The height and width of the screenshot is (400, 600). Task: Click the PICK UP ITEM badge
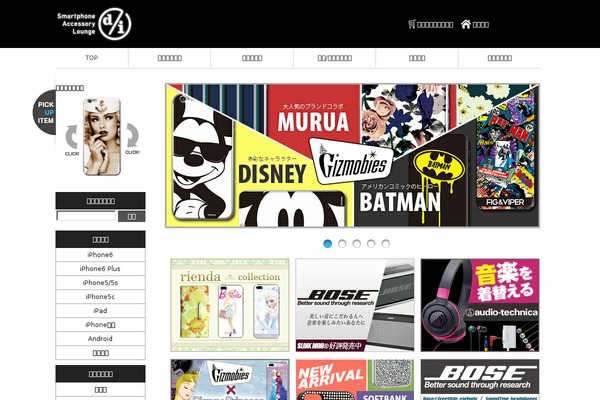click(x=44, y=112)
